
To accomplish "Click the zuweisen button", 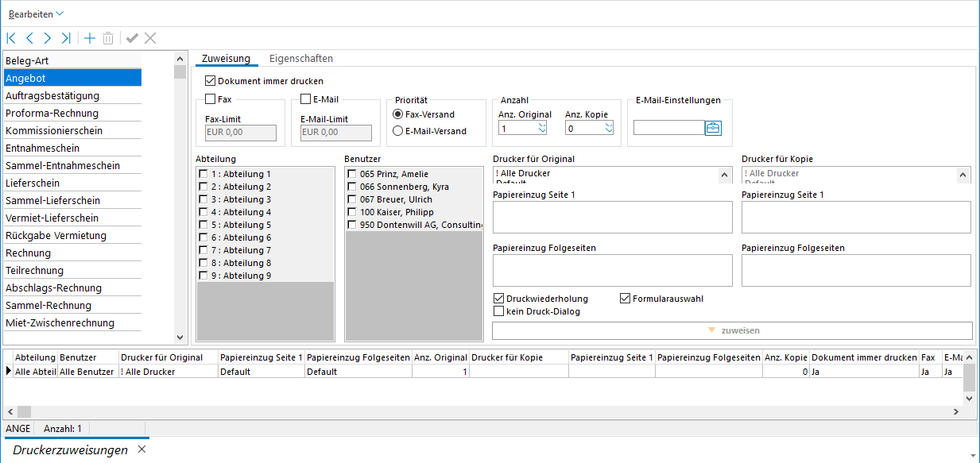I will click(732, 330).
